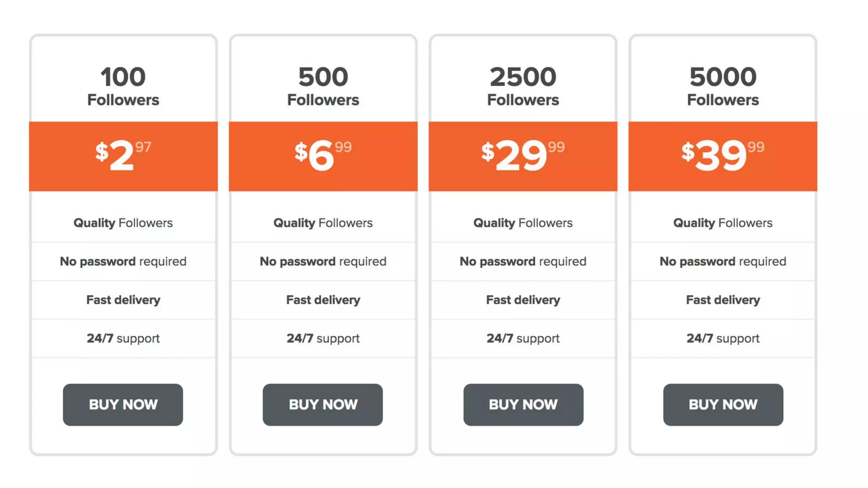Select "24/7 support" in the 100 Followers card
Screen dimensions: 868x488
(x=123, y=338)
